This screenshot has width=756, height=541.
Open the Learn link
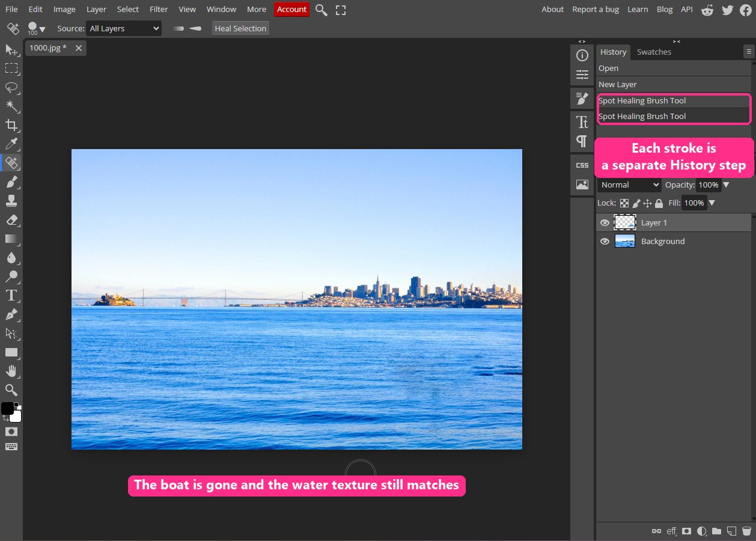click(638, 9)
